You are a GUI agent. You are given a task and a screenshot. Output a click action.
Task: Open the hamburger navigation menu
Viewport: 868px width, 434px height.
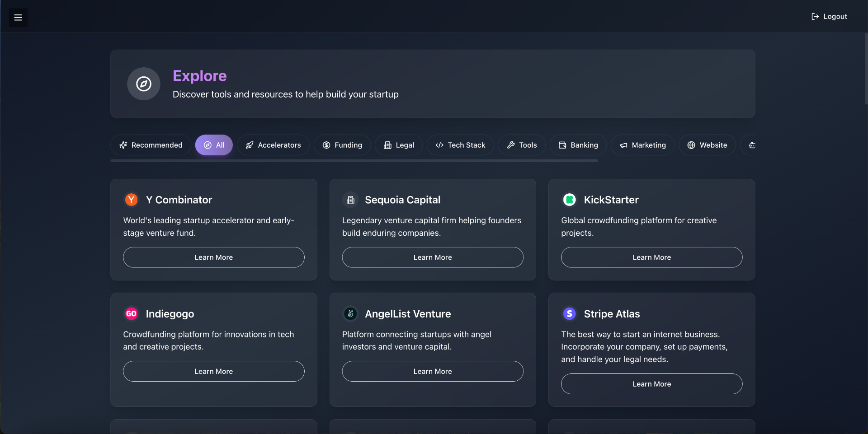click(x=18, y=18)
